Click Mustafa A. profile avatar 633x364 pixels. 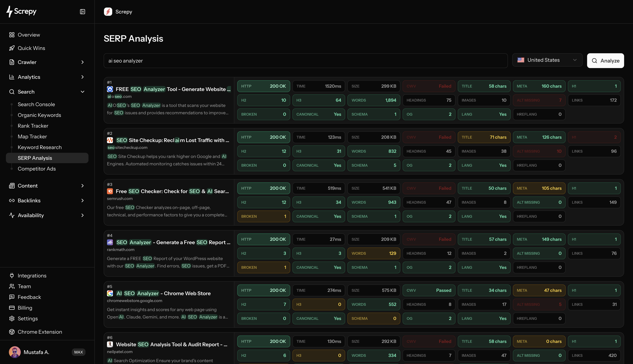click(x=15, y=352)
